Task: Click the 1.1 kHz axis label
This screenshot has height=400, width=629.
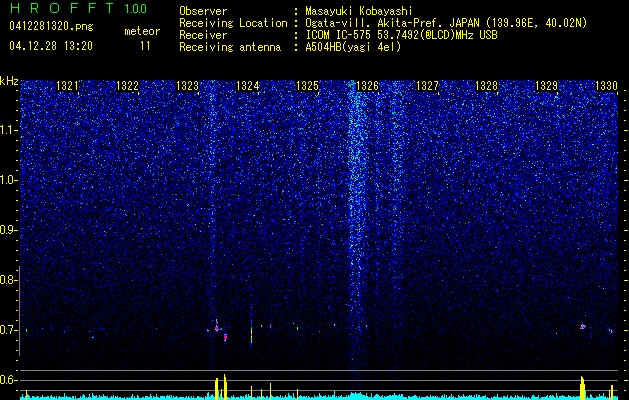Action: tap(8, 130)
